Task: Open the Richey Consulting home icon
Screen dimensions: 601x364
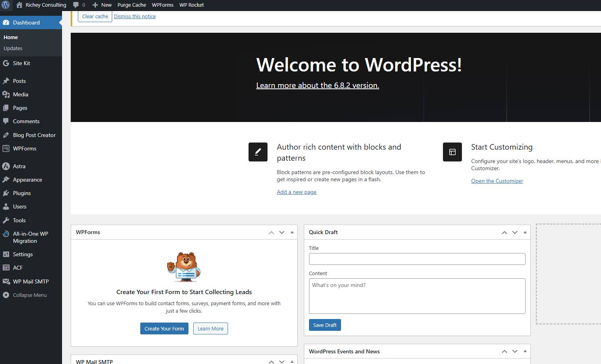Action: point(19,5)
